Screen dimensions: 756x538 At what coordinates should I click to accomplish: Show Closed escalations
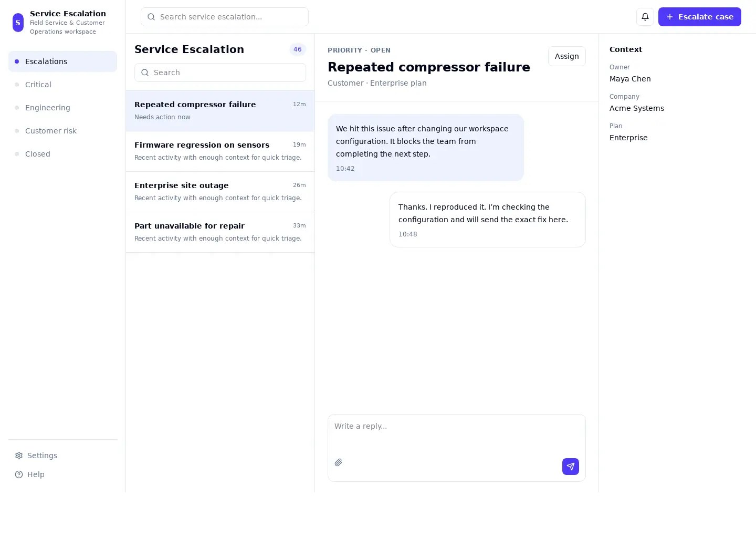click(62, 154)
